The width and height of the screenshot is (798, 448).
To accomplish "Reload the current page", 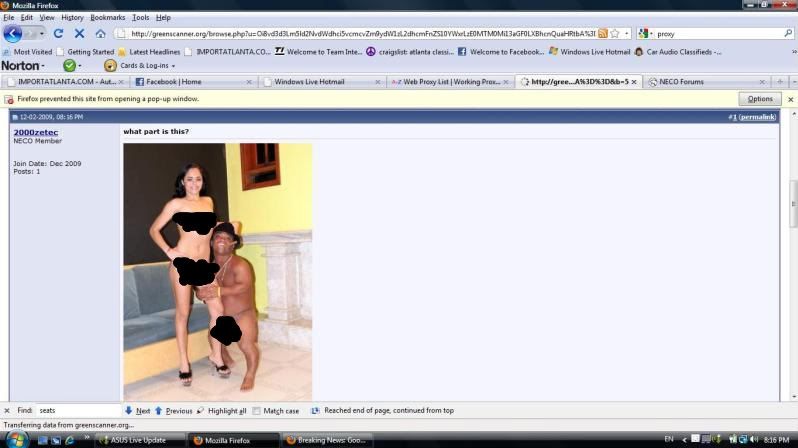I will coord(58,33).
